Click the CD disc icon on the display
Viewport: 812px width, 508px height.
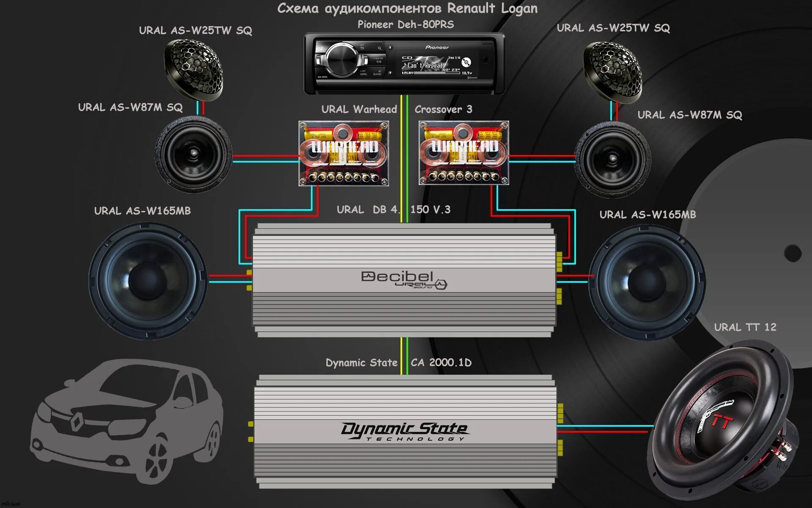coord(466,62)
